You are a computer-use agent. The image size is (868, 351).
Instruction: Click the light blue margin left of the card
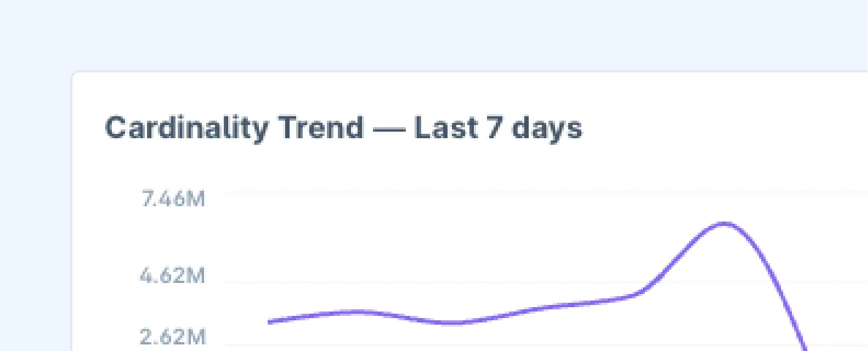[35, 211]
